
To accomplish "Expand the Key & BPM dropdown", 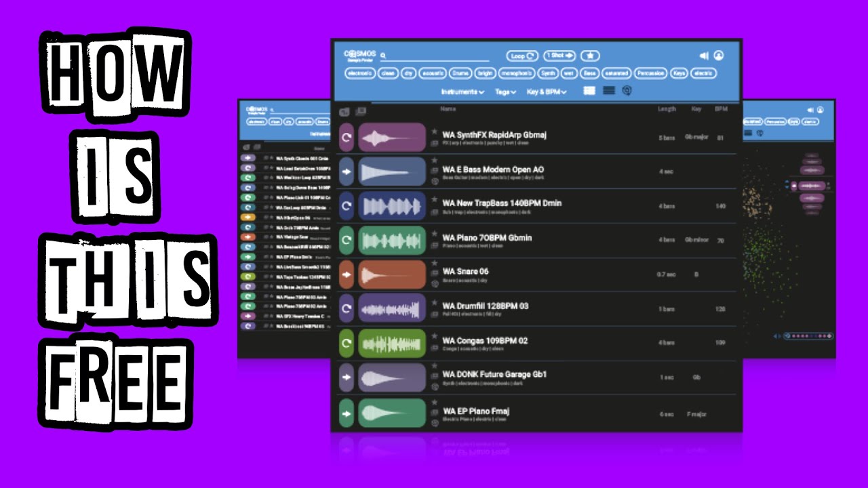I will click(x=547, y=91).
